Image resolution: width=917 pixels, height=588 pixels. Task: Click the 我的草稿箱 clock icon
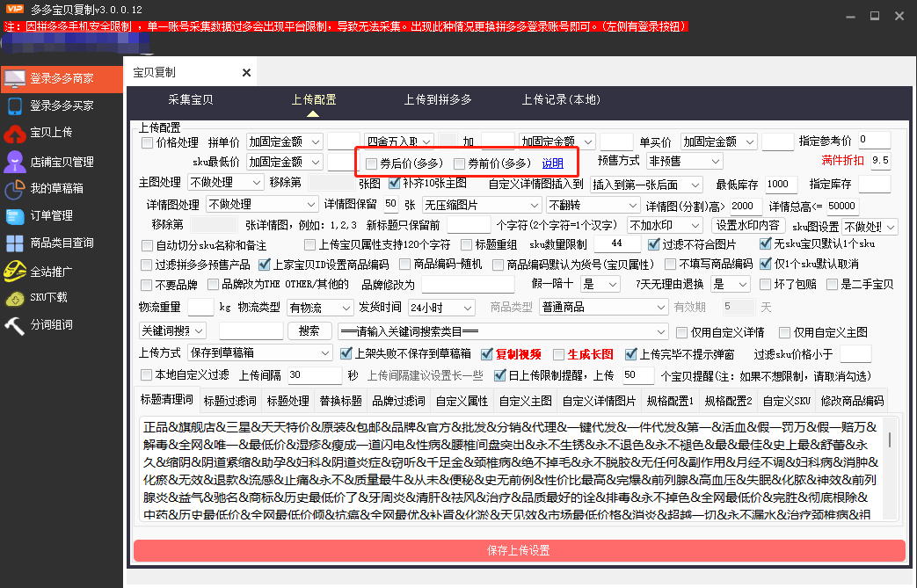15,189
